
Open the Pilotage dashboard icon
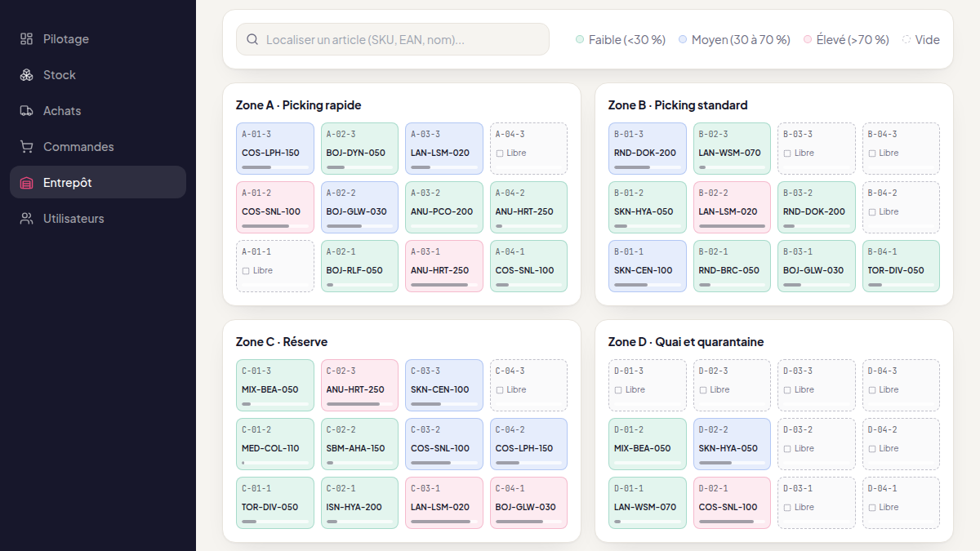point(27,39)
